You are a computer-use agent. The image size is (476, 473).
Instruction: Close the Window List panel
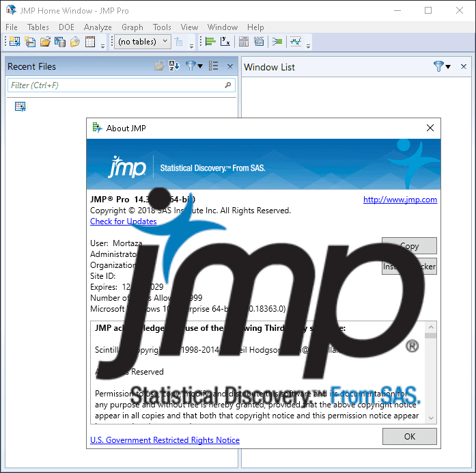click(x=464, y=66)
